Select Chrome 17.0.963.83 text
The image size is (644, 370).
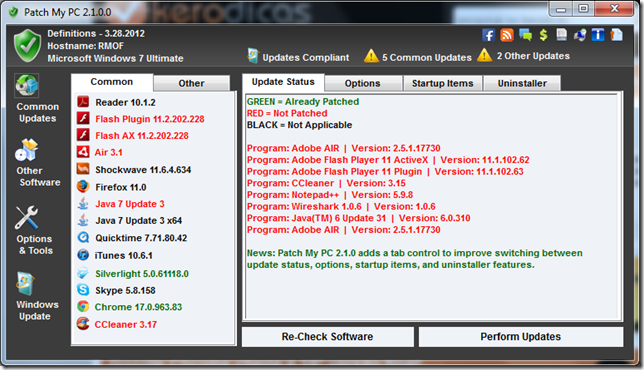138,307
